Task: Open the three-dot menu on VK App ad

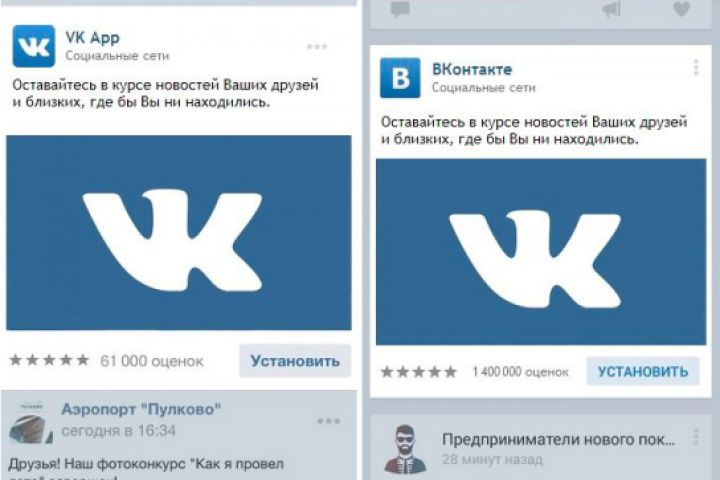Action: (317, 46)
